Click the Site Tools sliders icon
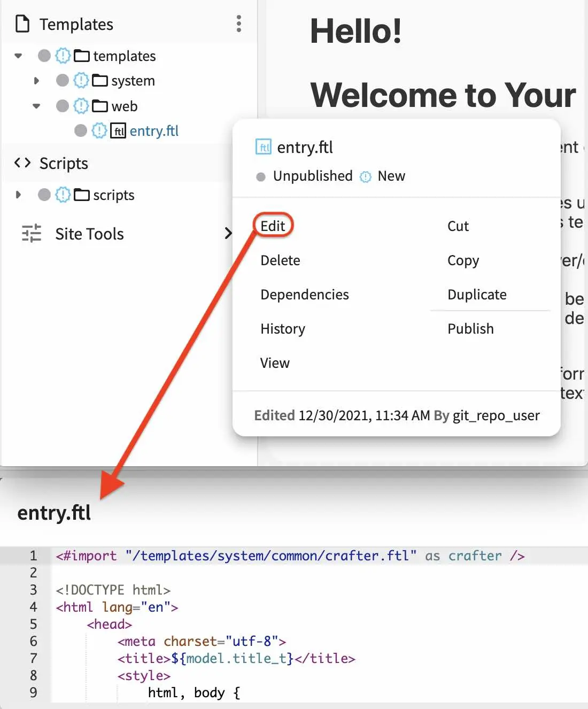Viewport: 588px width, 709px height. [32, 233]
